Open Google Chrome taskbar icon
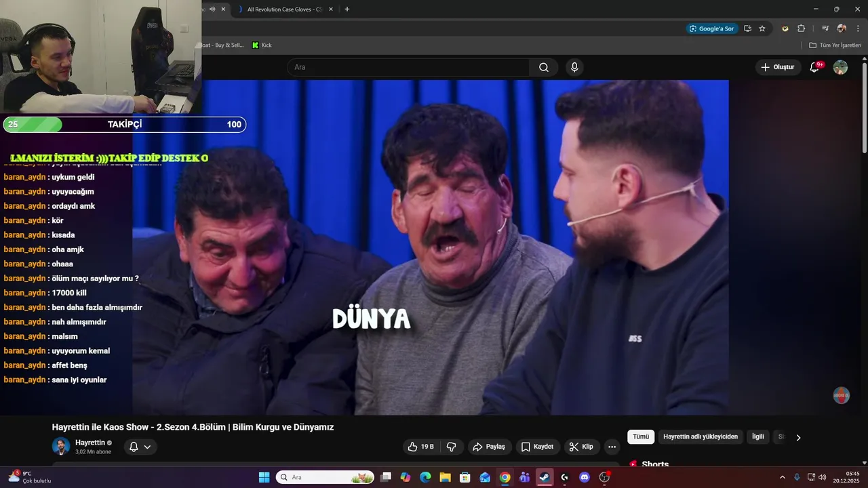868x488 pixels. [x=505, y=477]
